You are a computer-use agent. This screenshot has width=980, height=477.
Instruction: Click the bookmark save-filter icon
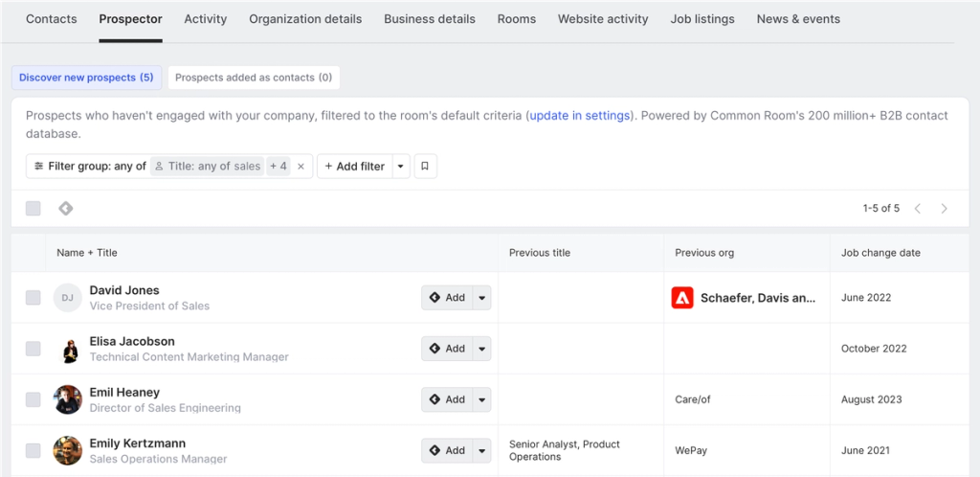(425, 166)
